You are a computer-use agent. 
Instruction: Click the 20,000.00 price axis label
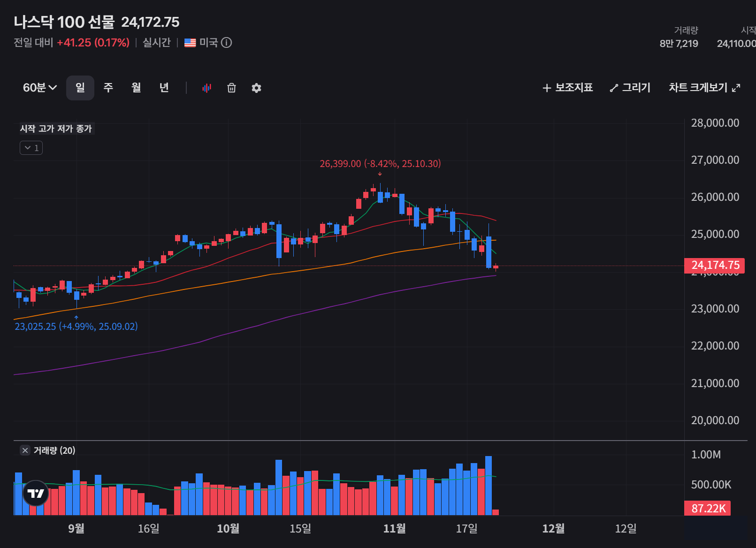coord(715,420)
